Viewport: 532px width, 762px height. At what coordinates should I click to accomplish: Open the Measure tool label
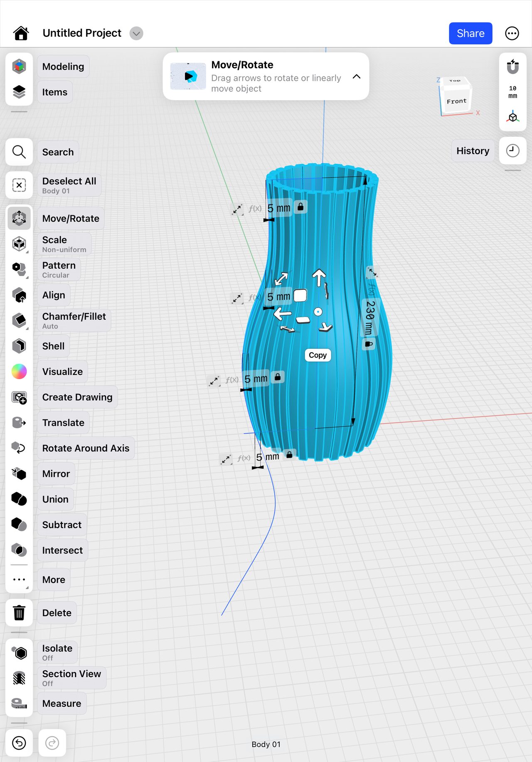click(62, 703)
